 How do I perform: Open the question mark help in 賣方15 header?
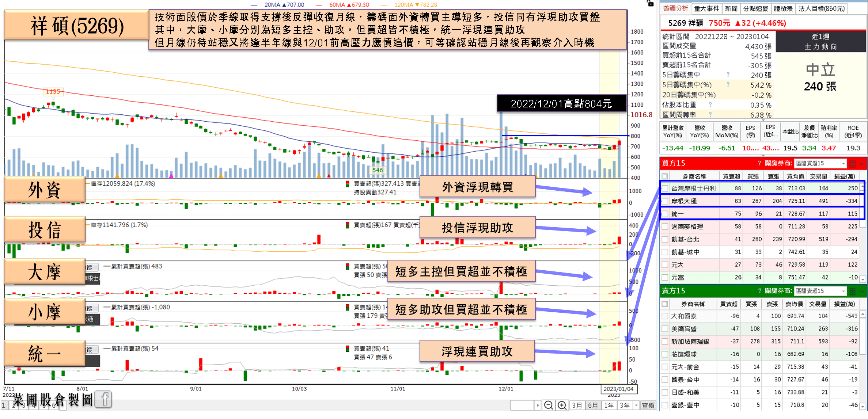(759, 291)
